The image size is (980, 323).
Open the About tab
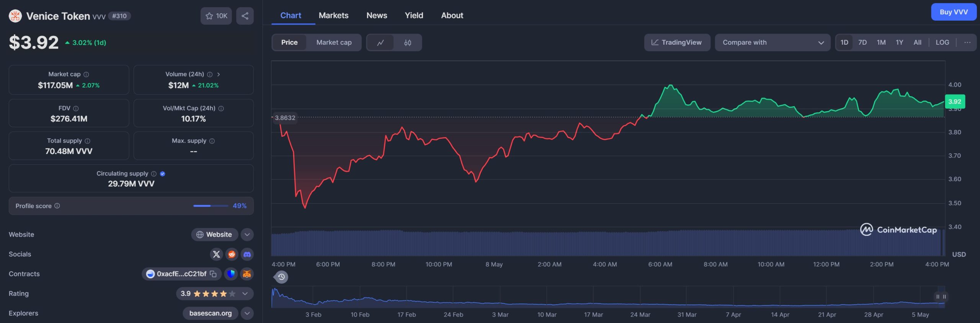[x=452, y=15]
